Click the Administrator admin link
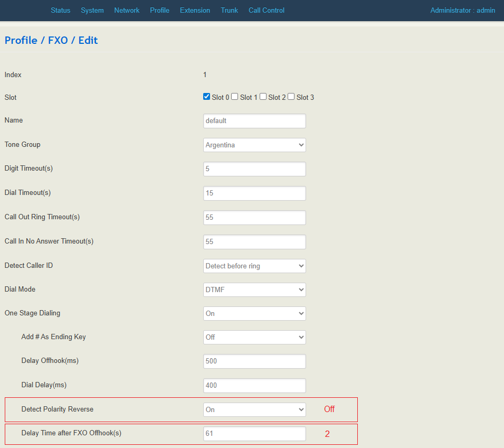 [462, 10]
